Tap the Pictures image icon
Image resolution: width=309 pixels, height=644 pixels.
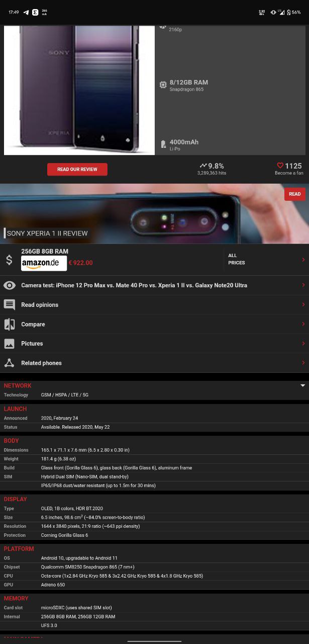click(x=10, y=344)
